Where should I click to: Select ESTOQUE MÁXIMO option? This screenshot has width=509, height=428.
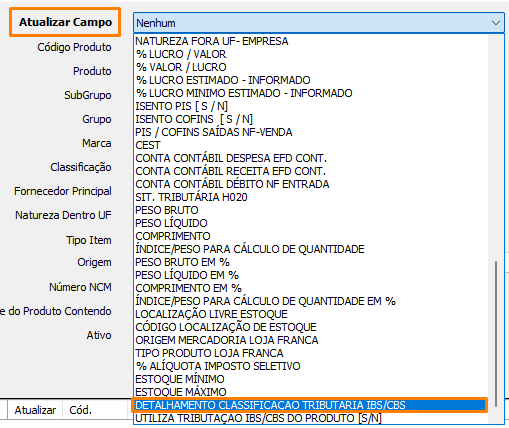pos(311,392)
